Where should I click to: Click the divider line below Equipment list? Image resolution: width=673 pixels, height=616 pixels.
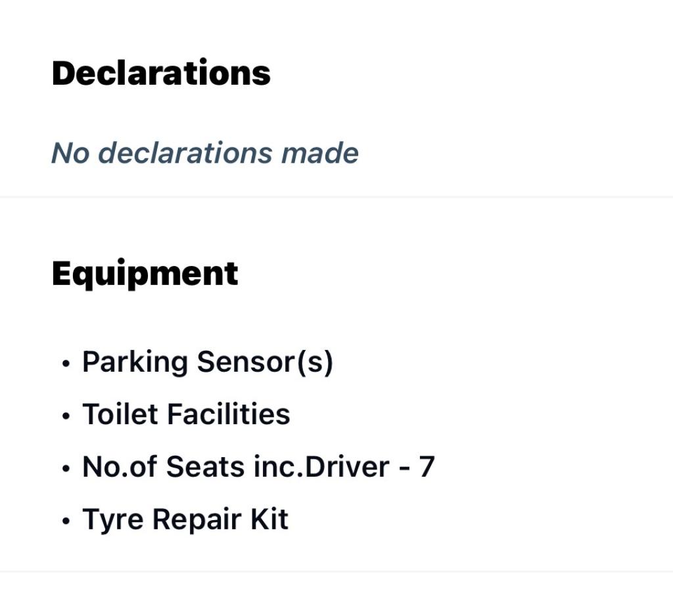pos(336,571)
